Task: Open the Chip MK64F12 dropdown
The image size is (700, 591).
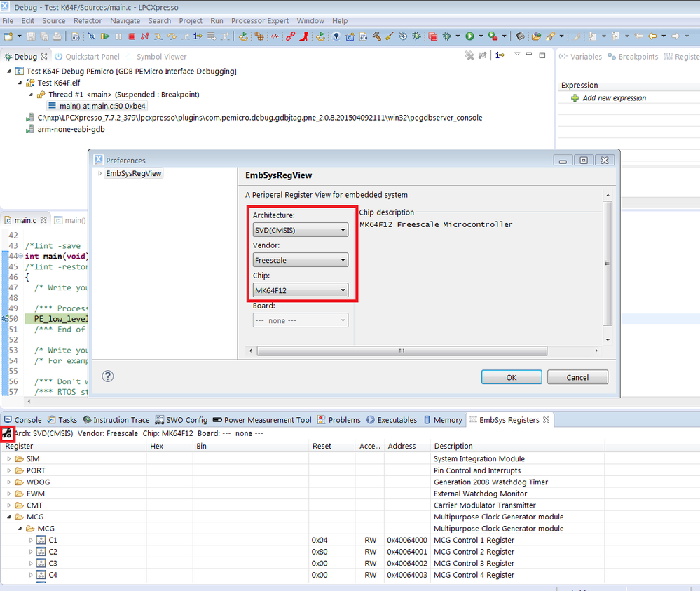Action: click(x=301, y=290)
